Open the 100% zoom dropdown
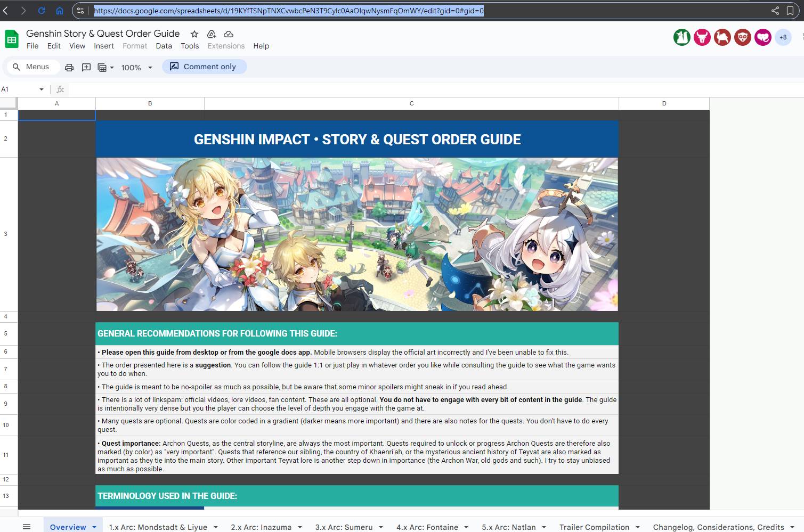The image size is (804, 532). (136, 67)
